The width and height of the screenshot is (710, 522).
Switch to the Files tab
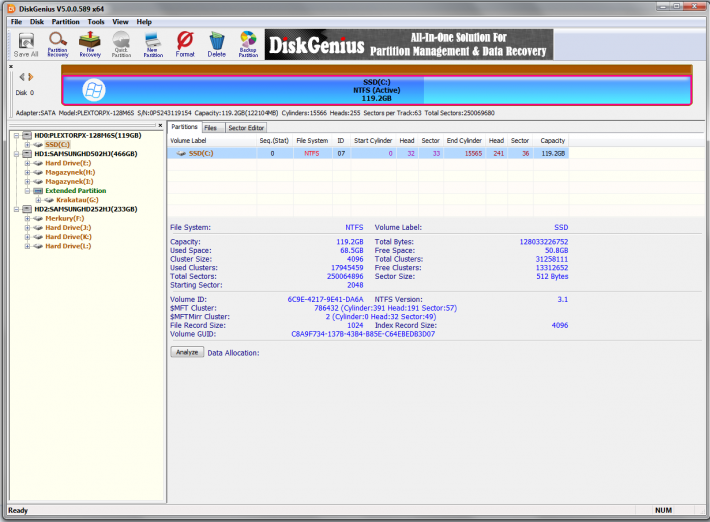click(211, 128)
